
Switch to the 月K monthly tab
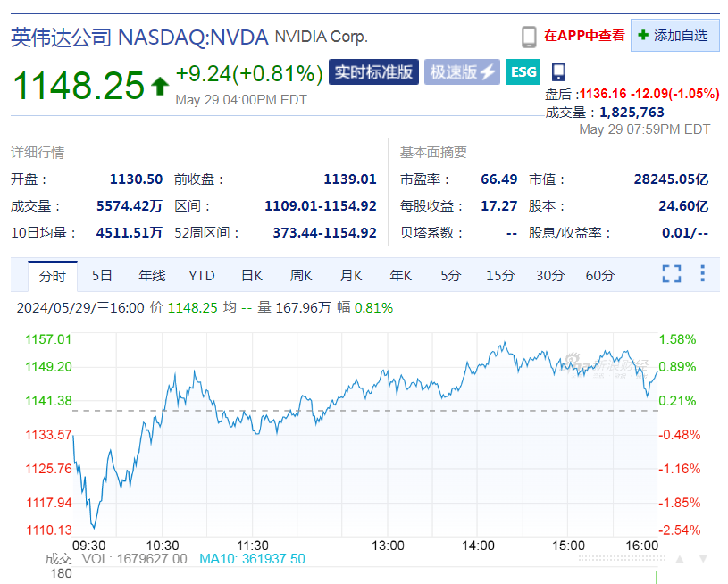pyautogui.click(x=350, y=275)
